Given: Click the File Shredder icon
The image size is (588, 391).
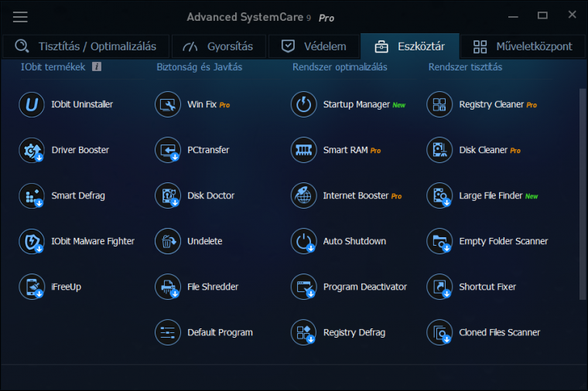Looking at the screenshot, I should tap(168, 287).
